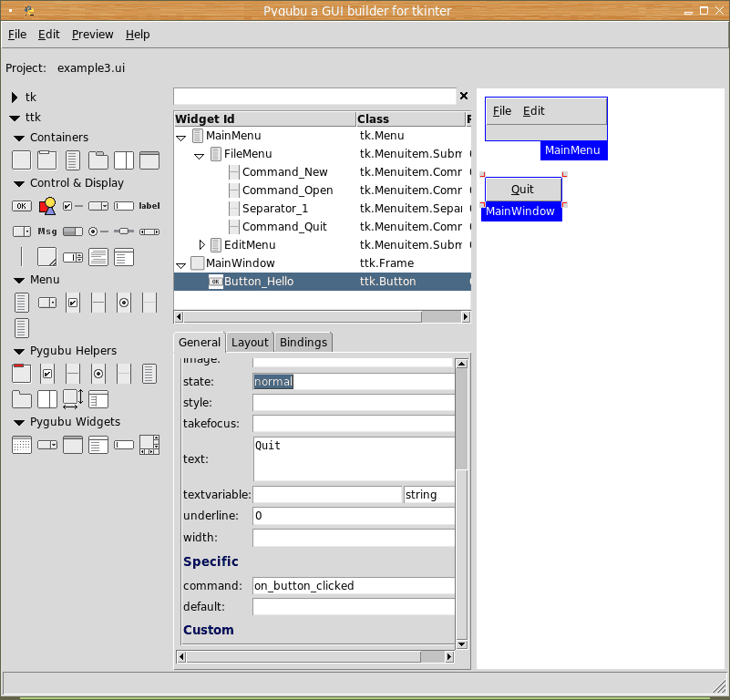Click the colored shapes widget icon

(x=47, y=206)
